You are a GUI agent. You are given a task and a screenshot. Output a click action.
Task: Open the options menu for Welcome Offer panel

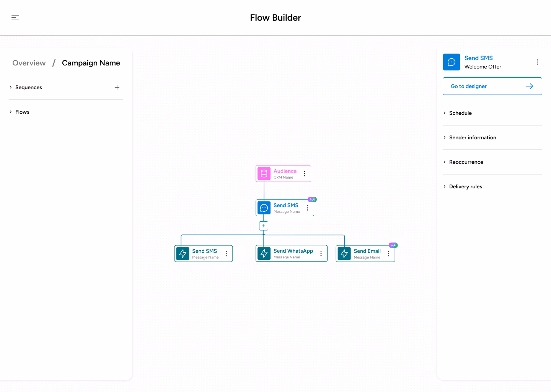click(537, 62)
